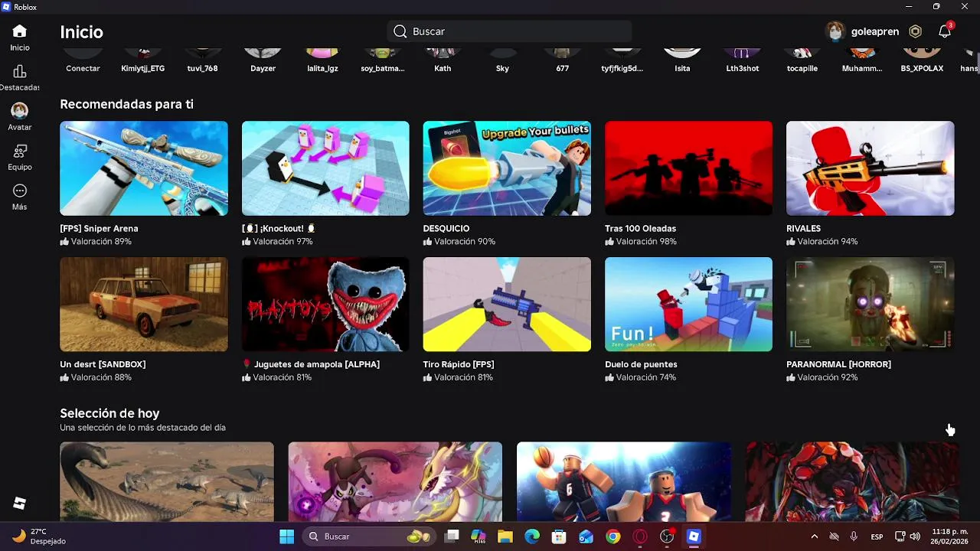Click the Selección de hoy heading
Image resolution: width=980 pixels, height=551 pixels.
pos(109,413)
